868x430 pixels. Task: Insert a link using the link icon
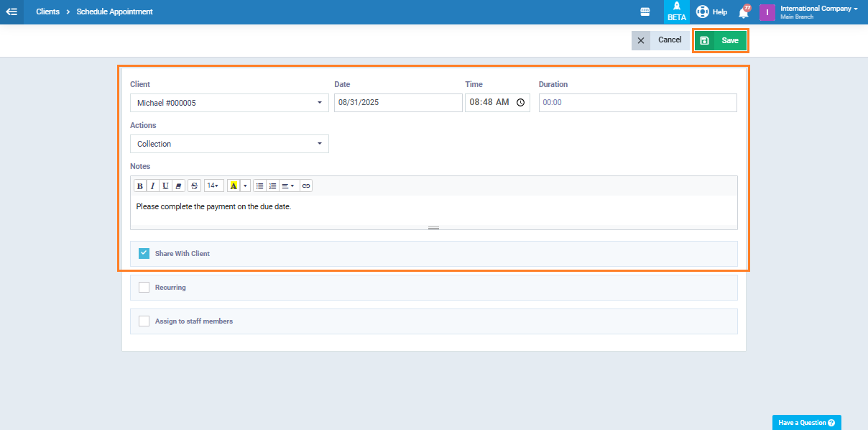coord(306,186)
